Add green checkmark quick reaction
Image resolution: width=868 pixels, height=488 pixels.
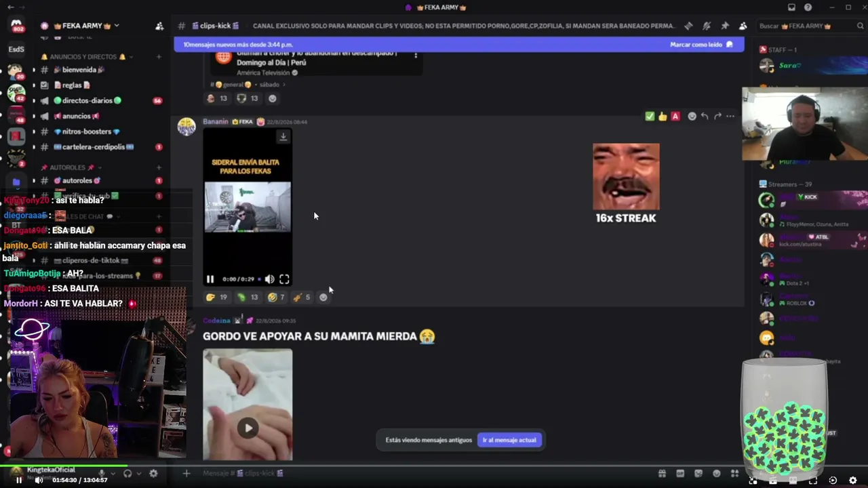pyautogui.click(x=650, y=117)
